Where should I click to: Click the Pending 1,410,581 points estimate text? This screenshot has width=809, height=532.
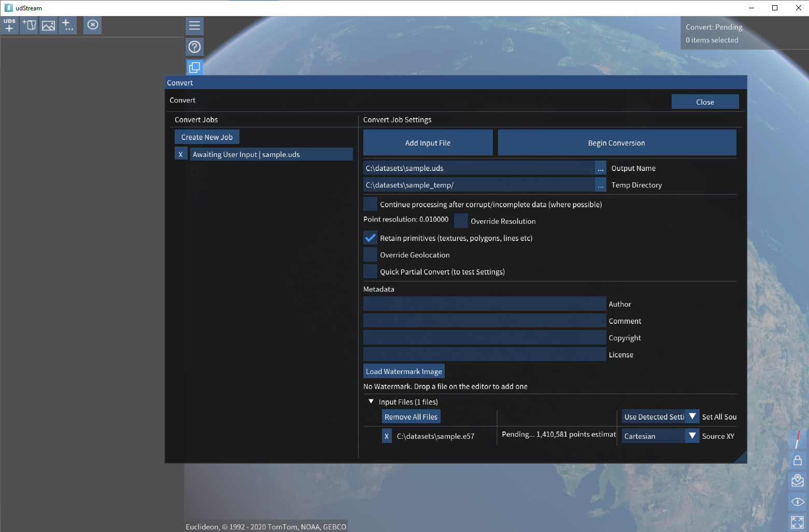click(x=559, y=434)
